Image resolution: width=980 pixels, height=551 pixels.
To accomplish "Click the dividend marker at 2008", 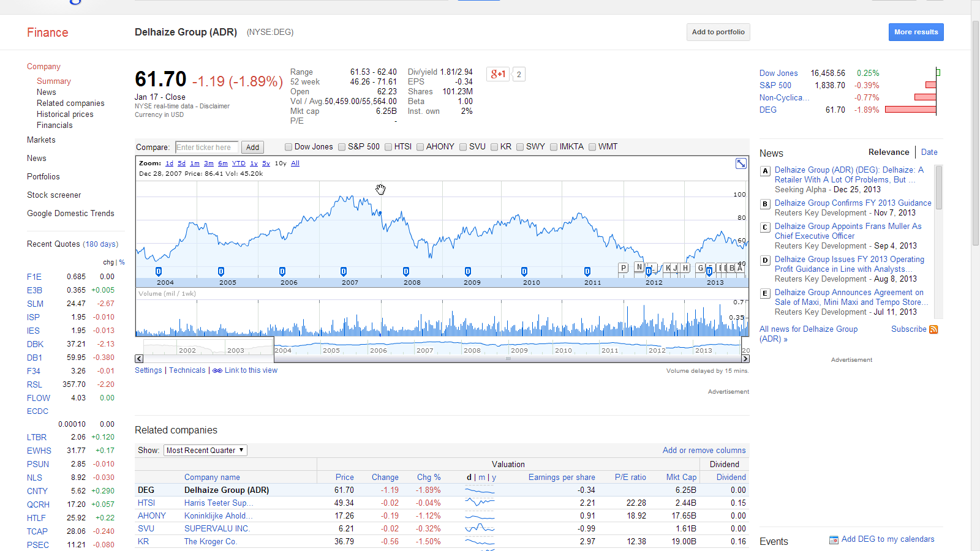I will coord(406,271).
